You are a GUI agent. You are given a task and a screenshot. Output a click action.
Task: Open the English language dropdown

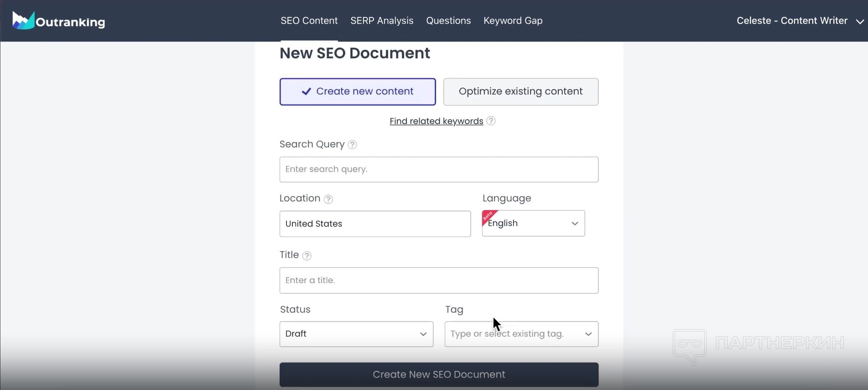[x=533, y=223]
